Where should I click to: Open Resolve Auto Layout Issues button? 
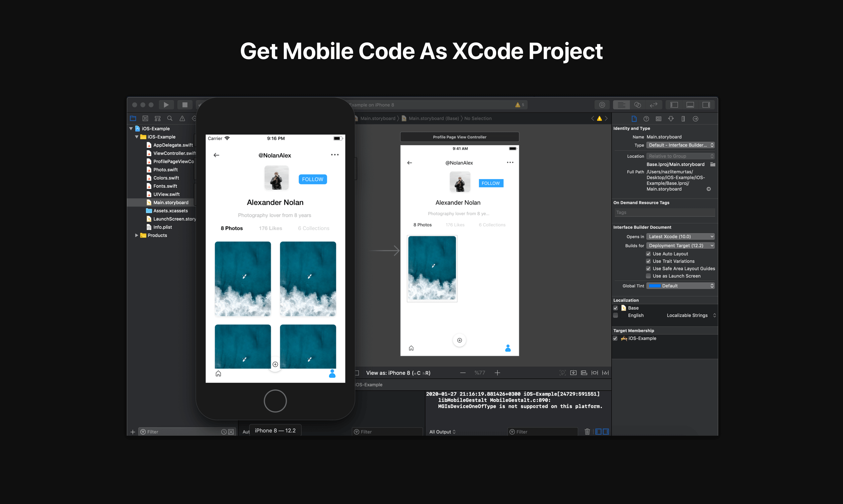(x=605, y=373)
